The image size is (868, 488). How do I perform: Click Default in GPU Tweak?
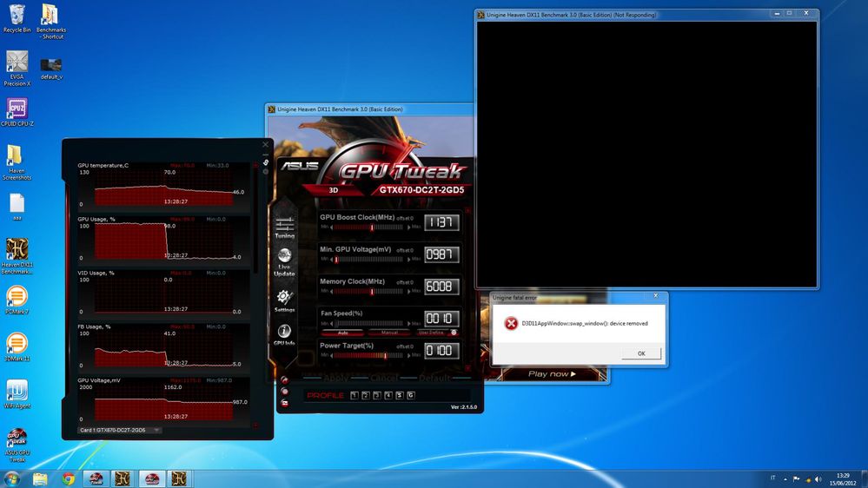click(434, 379)
